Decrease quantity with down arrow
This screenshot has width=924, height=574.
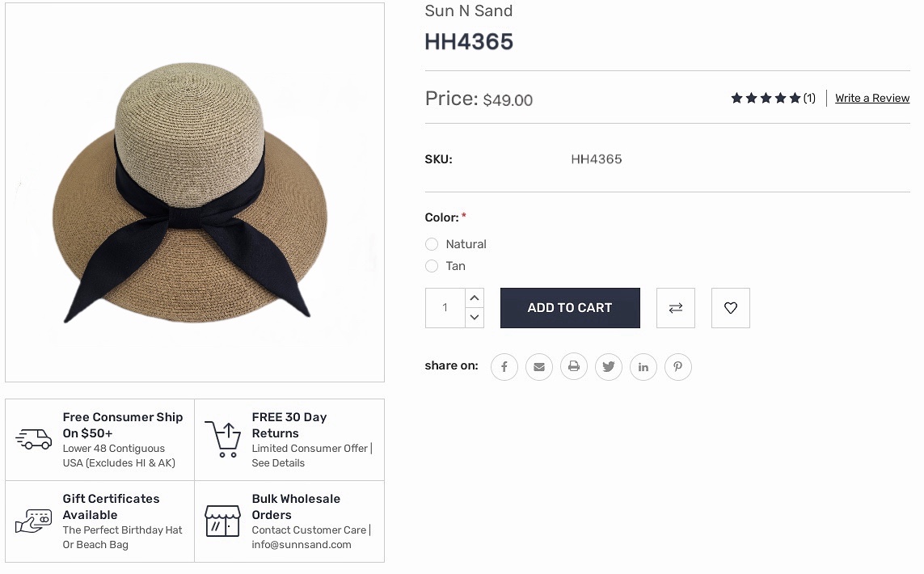(x=475, y=318)
